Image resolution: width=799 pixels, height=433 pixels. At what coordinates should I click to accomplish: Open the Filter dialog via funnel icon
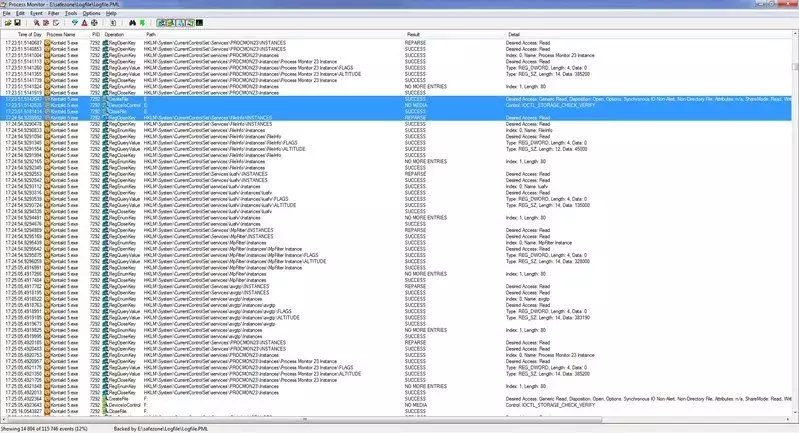click(x=75, y=23)
